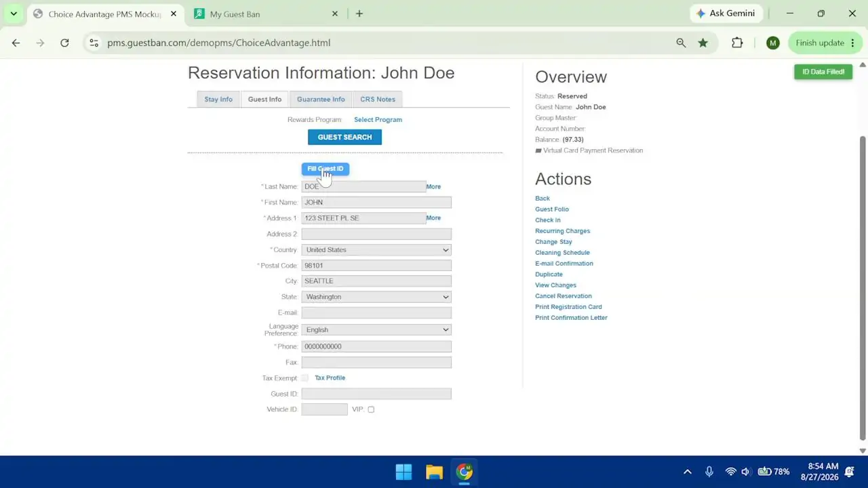This screenshot has width=868, height=488.
Task: Click the microphone icon in system tray
Action: (709, 472)
